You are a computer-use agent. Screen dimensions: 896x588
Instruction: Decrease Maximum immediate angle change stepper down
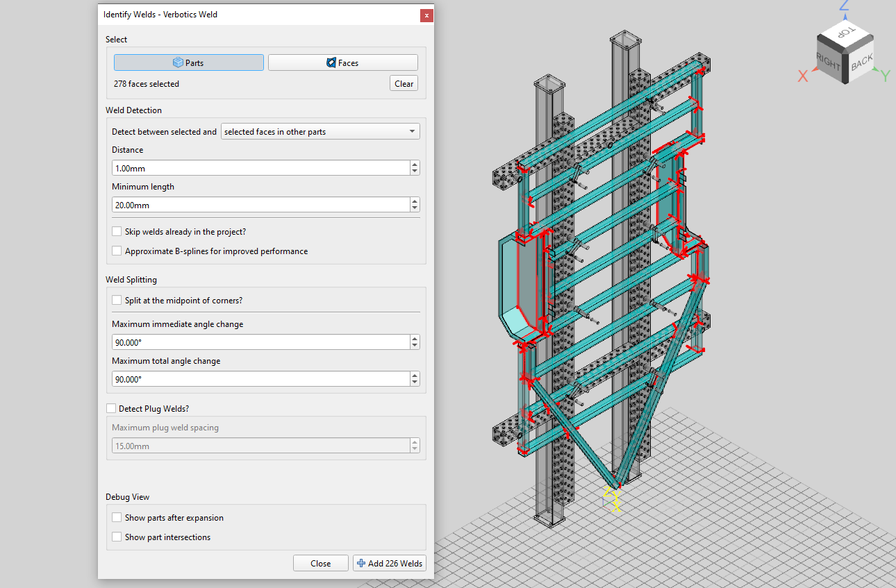[415, 346]
